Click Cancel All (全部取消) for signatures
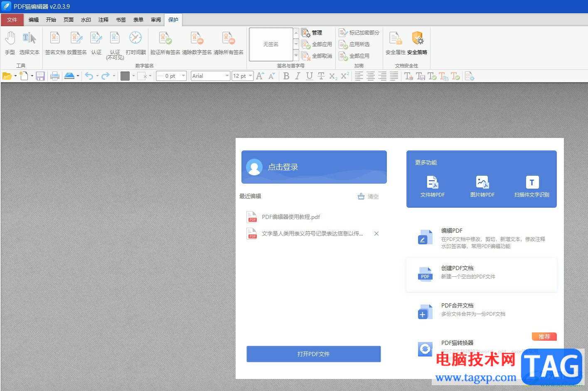 click(317, 56)
